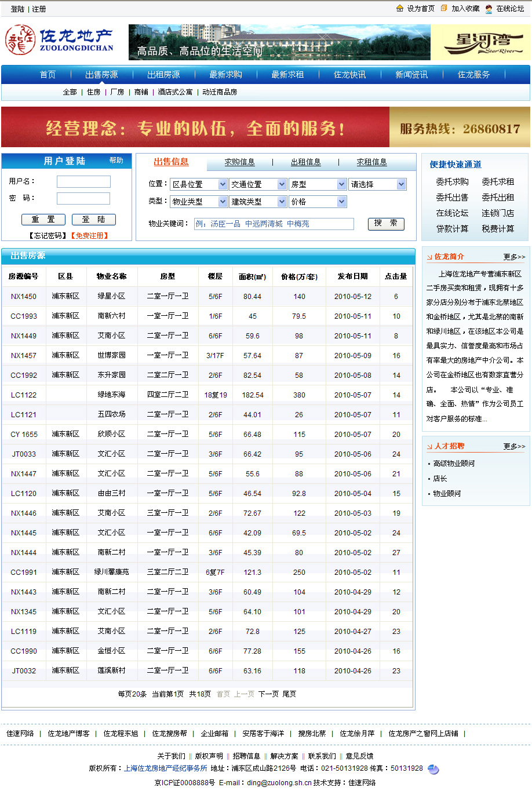This screenshot has width=532, height=791.
Task: Open the 星河湾 Star River banner
Action: (480, 42)
